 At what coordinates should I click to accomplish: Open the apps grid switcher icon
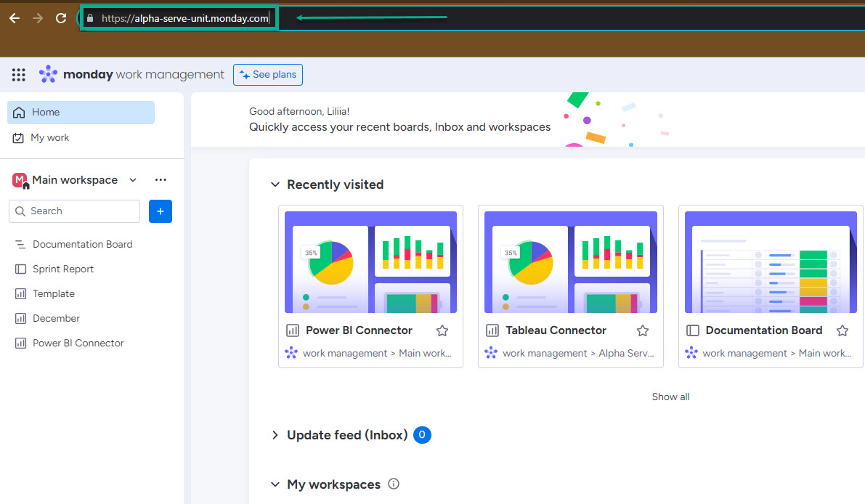pyautogui.click(x=19, y=75)
